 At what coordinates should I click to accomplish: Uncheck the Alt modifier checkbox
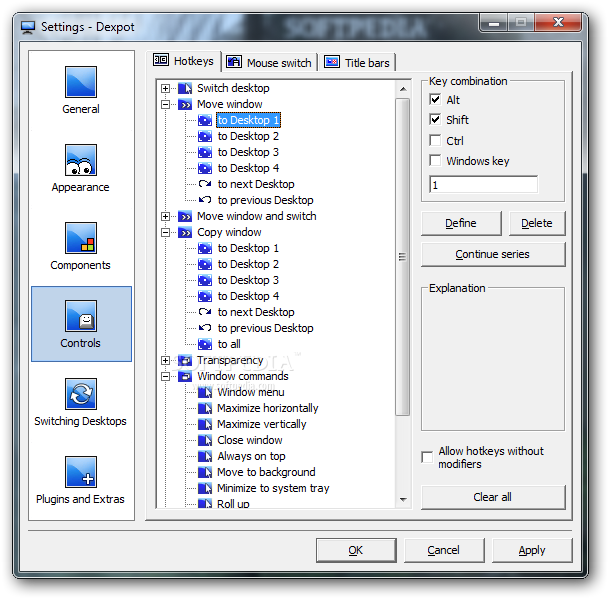[435, 99]
